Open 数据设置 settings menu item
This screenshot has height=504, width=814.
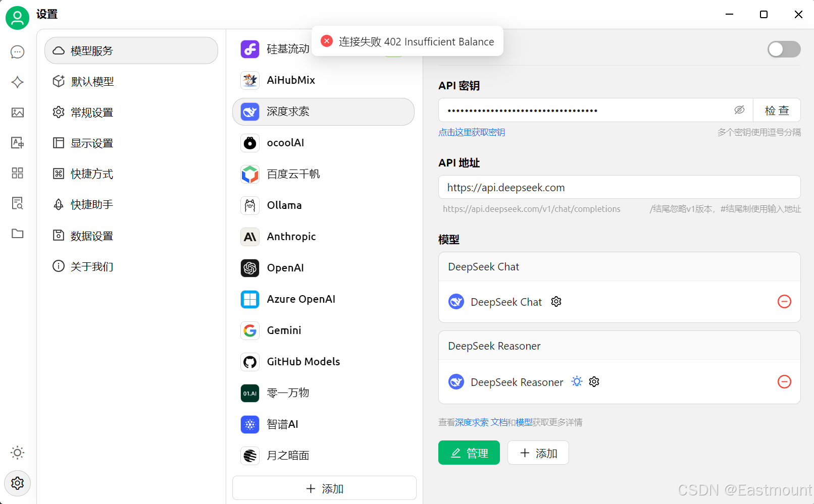tap(131, 236)
